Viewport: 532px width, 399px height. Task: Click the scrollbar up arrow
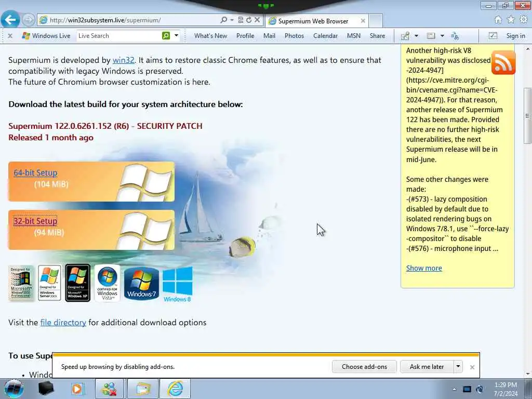[528, 48]
